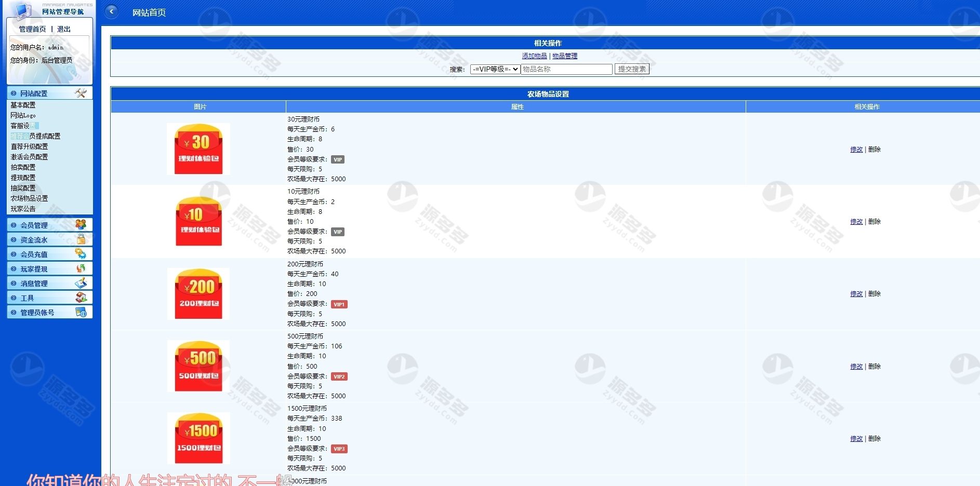Open the VIP等级 dropdown filter

(495, 69)
